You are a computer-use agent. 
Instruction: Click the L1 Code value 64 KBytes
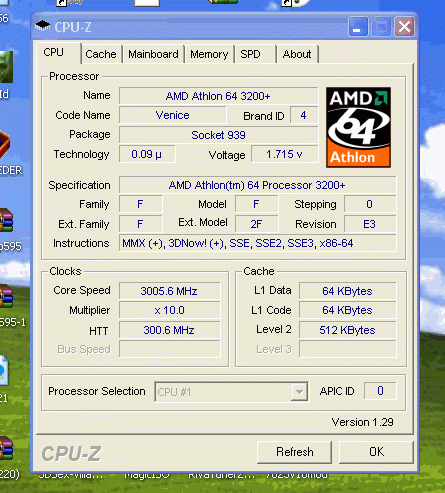click(x=347, y=310)
